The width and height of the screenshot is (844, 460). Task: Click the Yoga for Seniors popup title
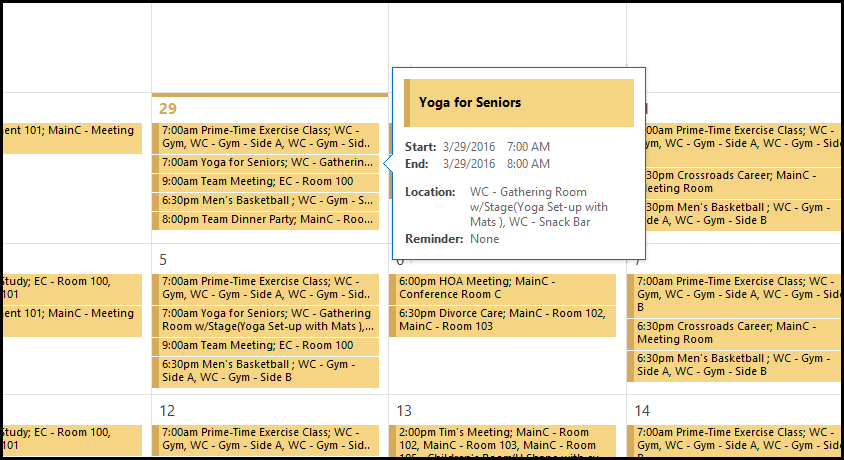(470, 102)
